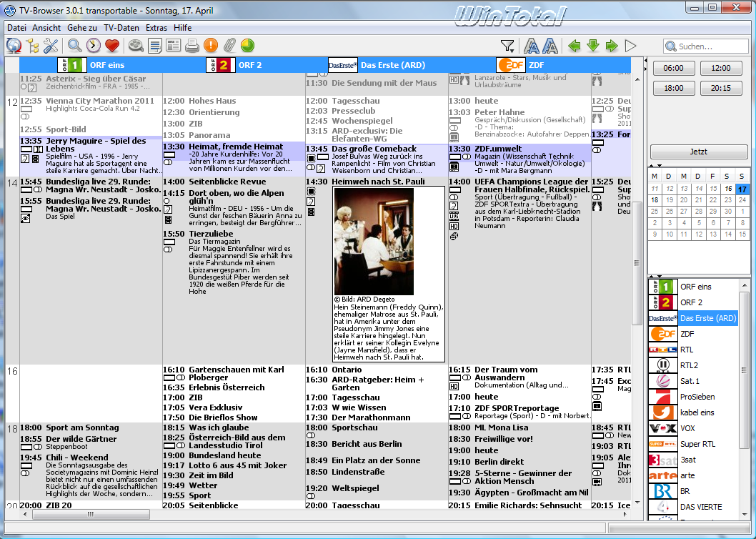The height and width of the screenshot is (539, 756).
Task: Open the Extras menu
Action: tap(156, 28)
